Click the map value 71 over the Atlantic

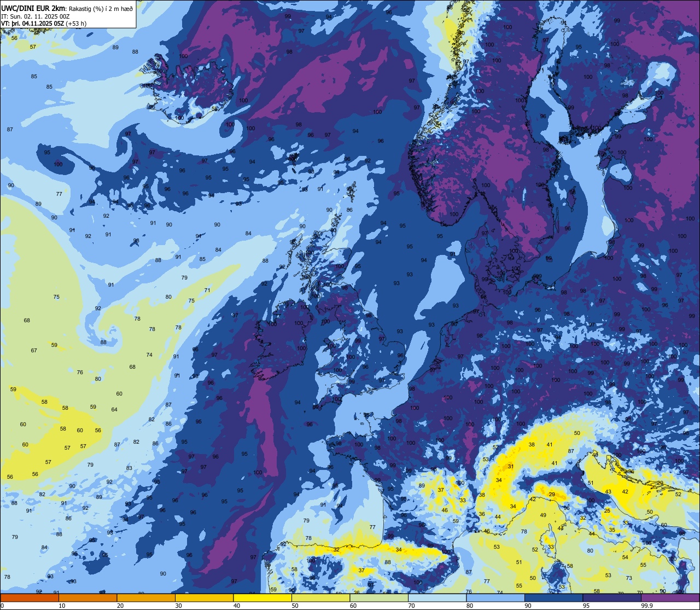coord(207,290)
